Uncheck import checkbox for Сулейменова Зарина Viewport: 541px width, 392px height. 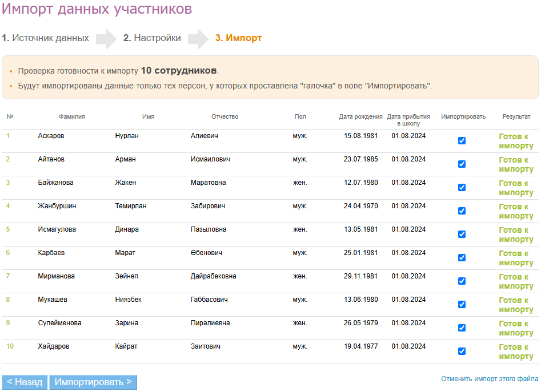pos(462,328)
